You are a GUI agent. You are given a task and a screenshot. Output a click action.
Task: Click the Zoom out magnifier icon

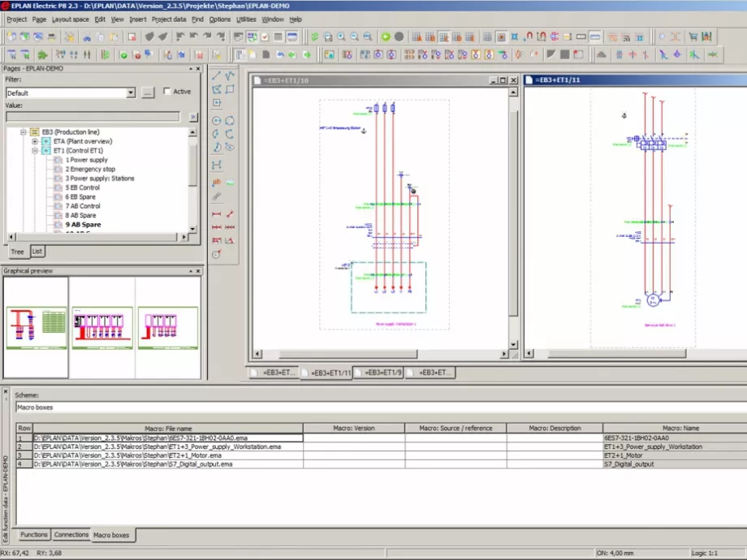click(355, 37)
